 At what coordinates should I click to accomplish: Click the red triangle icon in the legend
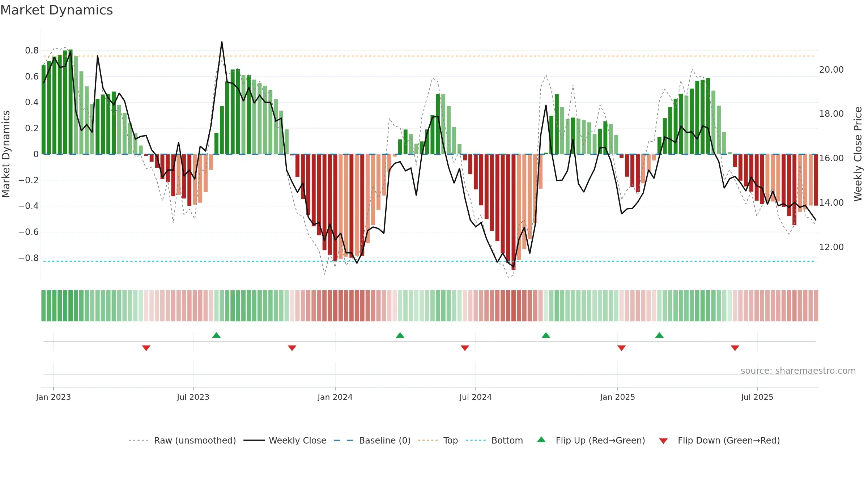click(663, 441)
